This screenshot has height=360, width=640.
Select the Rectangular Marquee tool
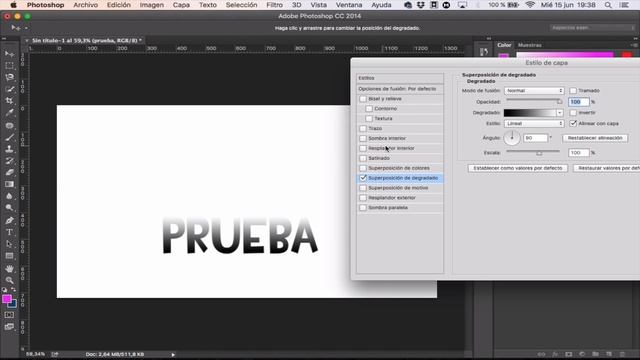[9, 66]
